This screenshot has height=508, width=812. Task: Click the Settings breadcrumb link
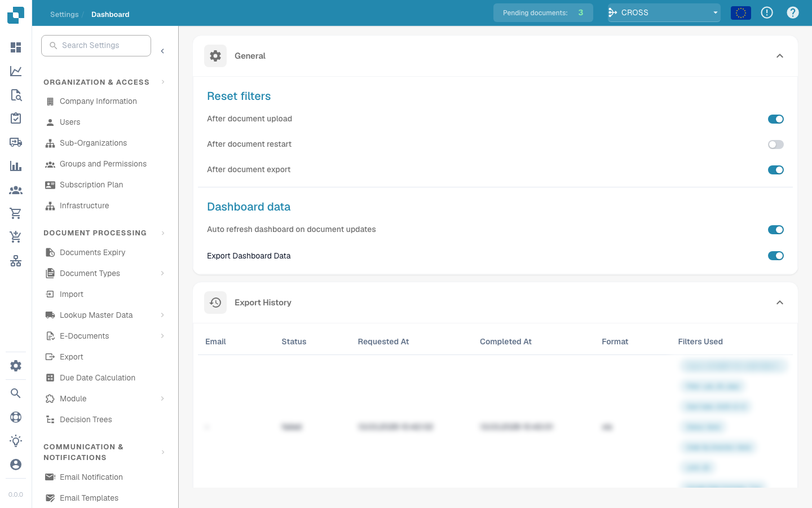(64, 14)
